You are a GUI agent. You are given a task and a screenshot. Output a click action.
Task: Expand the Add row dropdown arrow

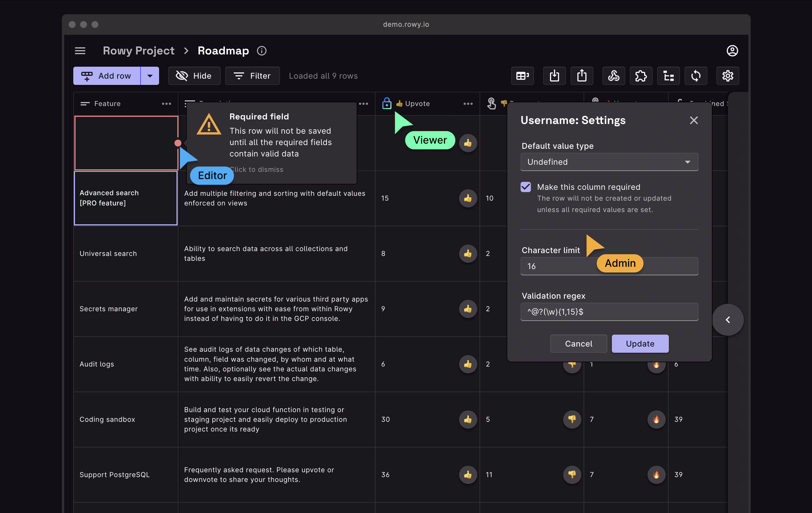pyautogui.click(x=150, y=76)
